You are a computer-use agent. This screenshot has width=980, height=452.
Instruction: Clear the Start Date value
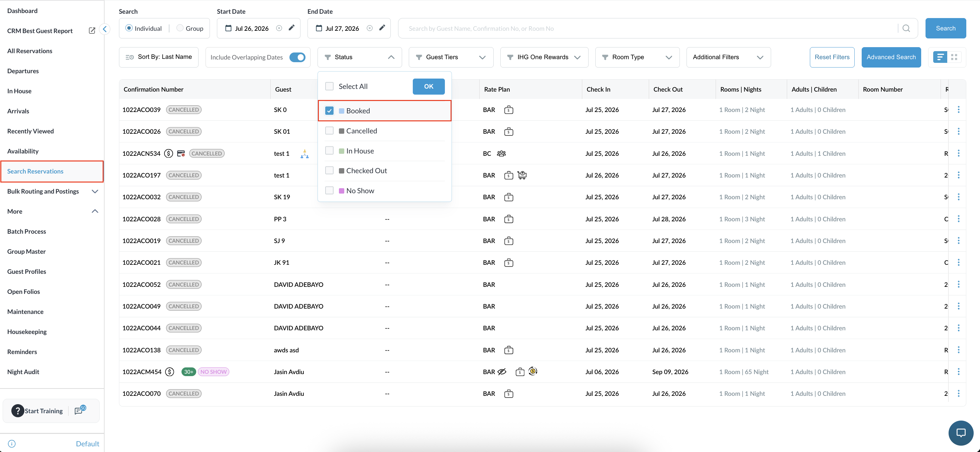click(x=279, y=28)
